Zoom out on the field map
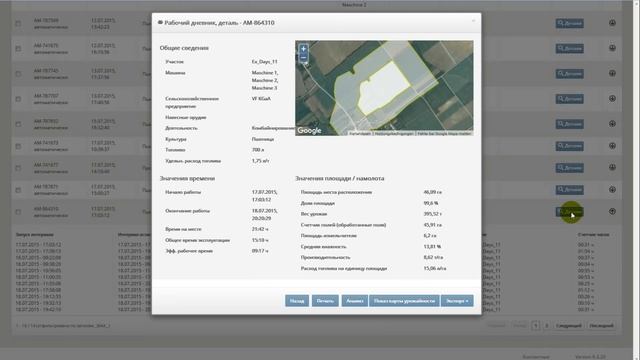The image size is (640, 360). 303,58
